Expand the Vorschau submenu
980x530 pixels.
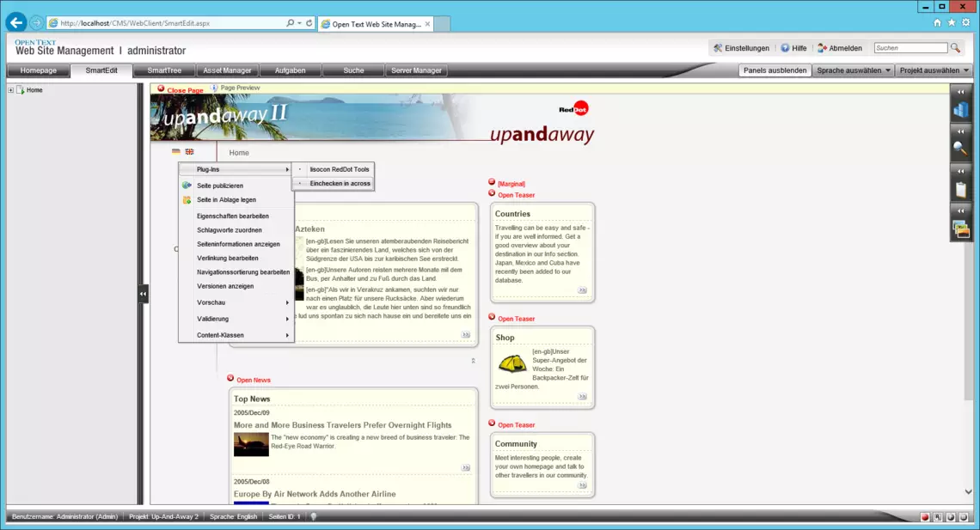tap(236, 302)
